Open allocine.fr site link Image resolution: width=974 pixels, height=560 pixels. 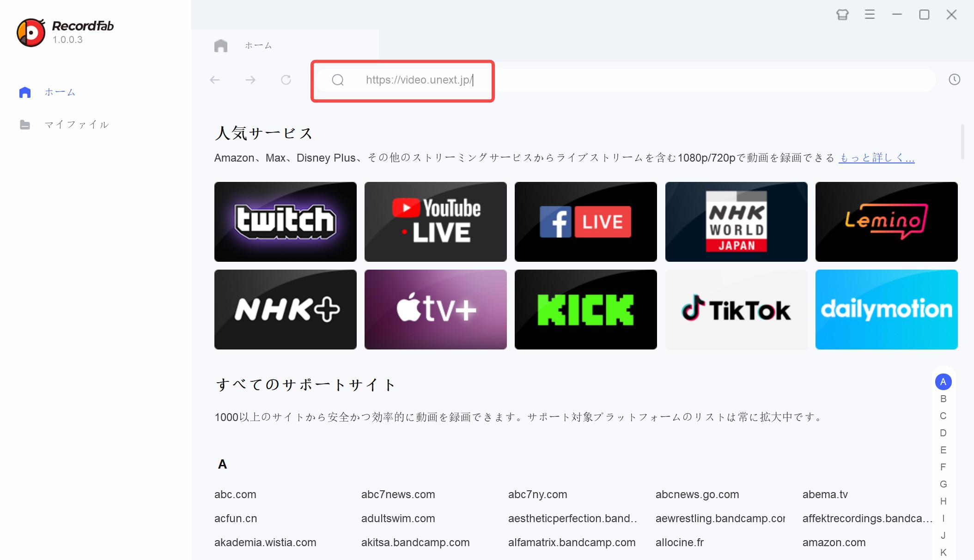680,542
